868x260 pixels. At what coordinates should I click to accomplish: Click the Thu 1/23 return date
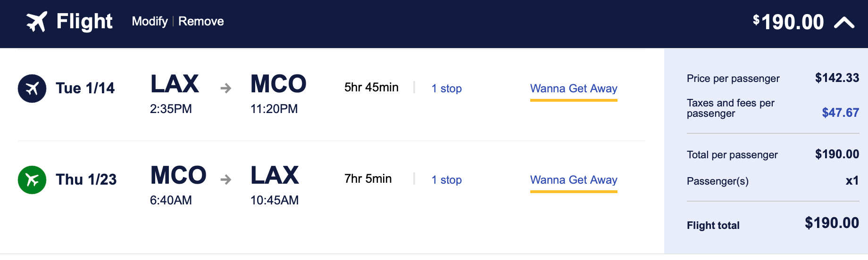click(x=86, y=179)
